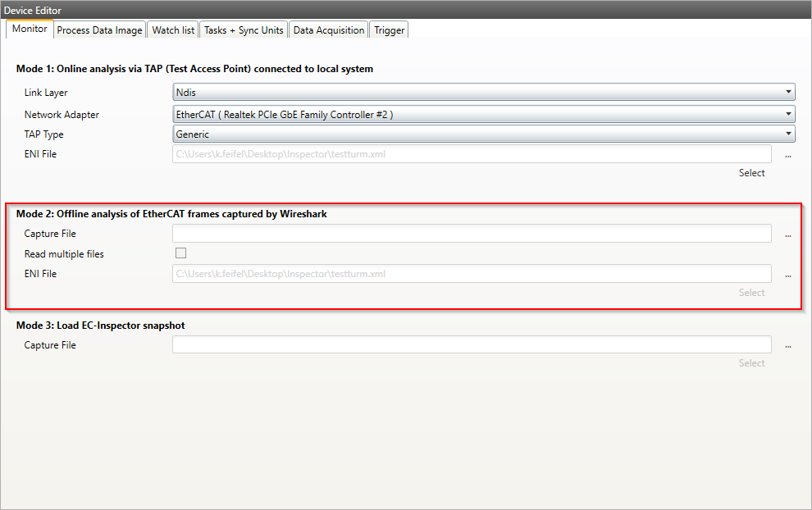
Task: Open the Link Layer dropdown arrow
Action: point(789,92)
